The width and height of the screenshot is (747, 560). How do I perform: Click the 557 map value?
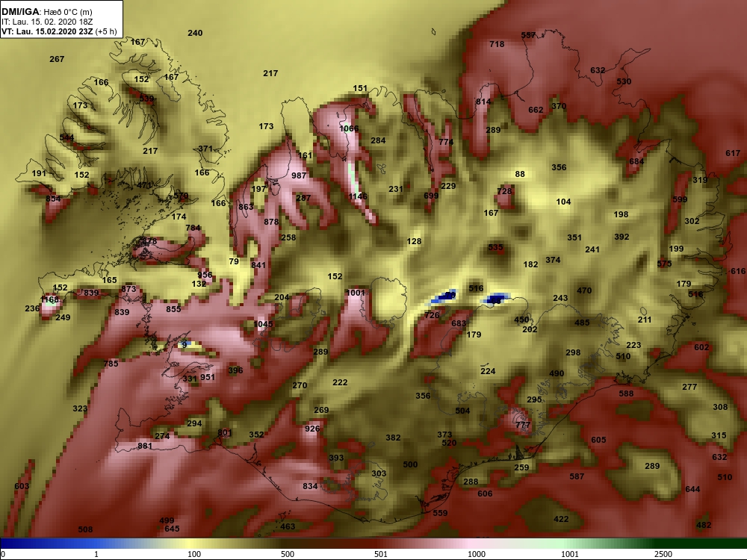coord(528,35)
